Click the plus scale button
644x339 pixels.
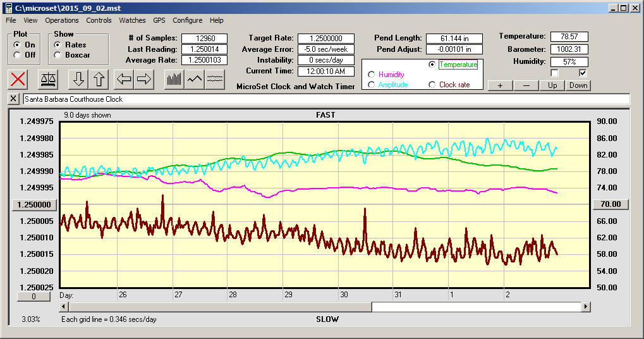[x=501, y=85]
